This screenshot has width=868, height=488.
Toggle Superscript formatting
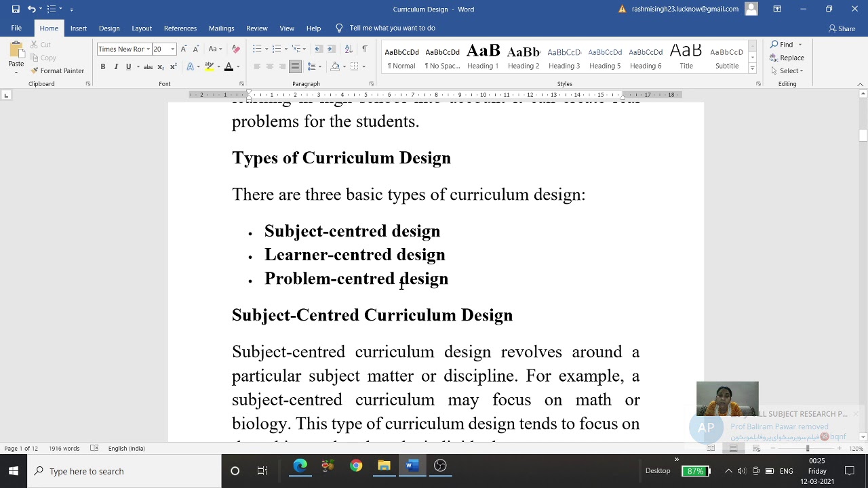173,66
